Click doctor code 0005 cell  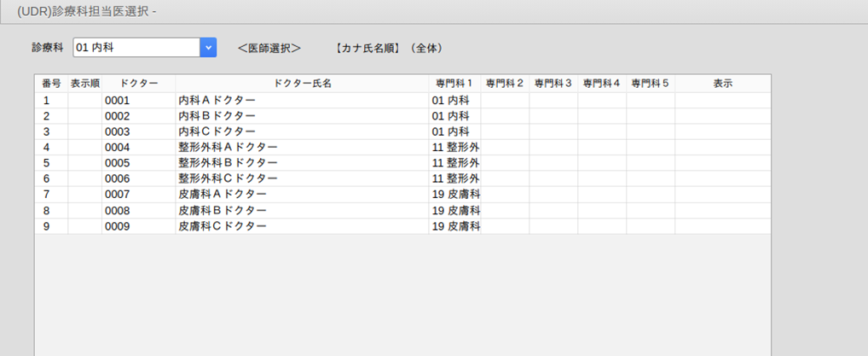click(139, 163)
